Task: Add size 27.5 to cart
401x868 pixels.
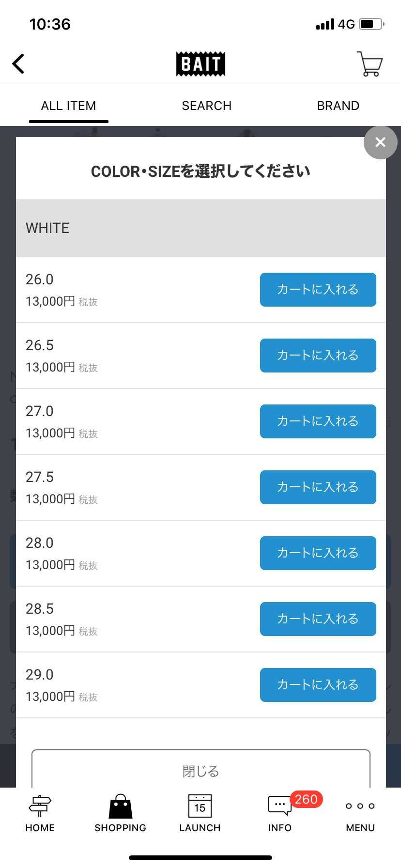Action: 318,487
